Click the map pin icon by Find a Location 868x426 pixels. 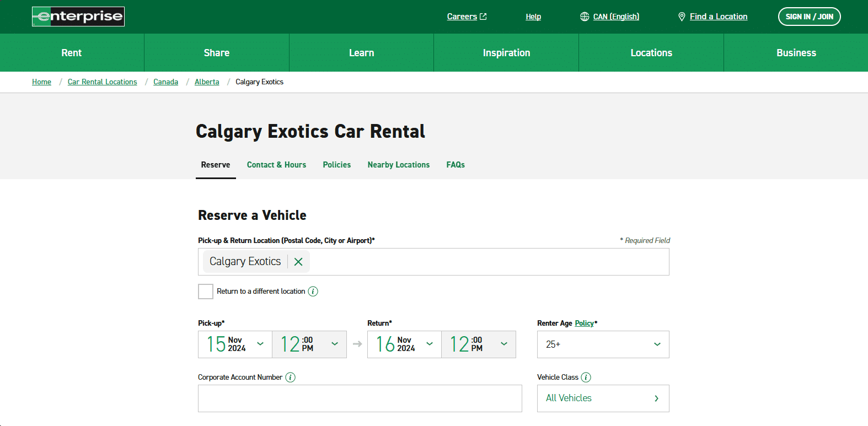point(682,17)
